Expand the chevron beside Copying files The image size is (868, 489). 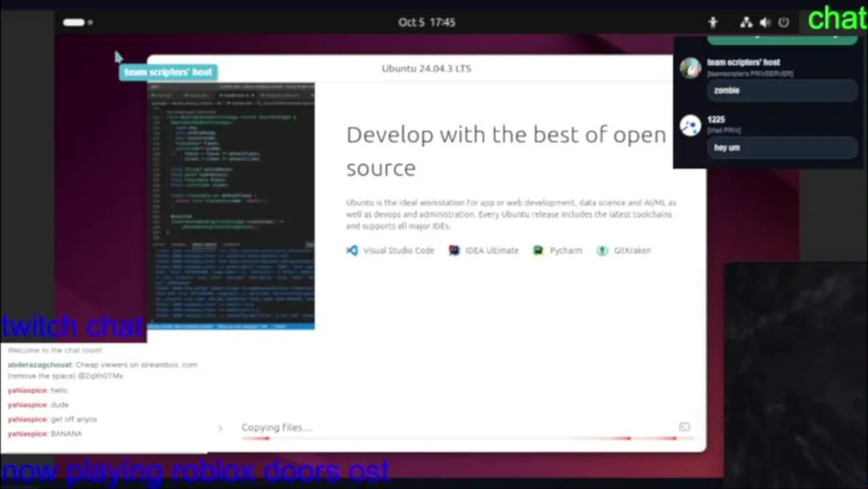click(220, 428)
